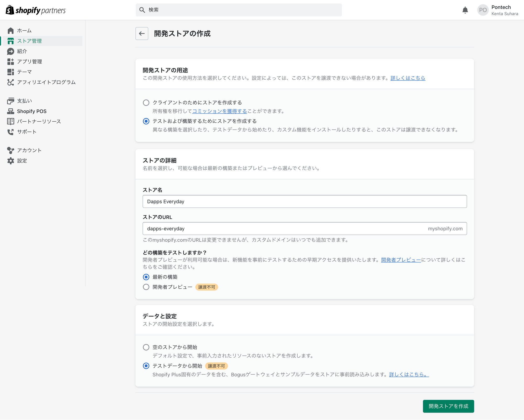The width and height of the screenshot is (524, 420).
Task: Open アプリ管理 menu item
Action: [x=30, y=62]
